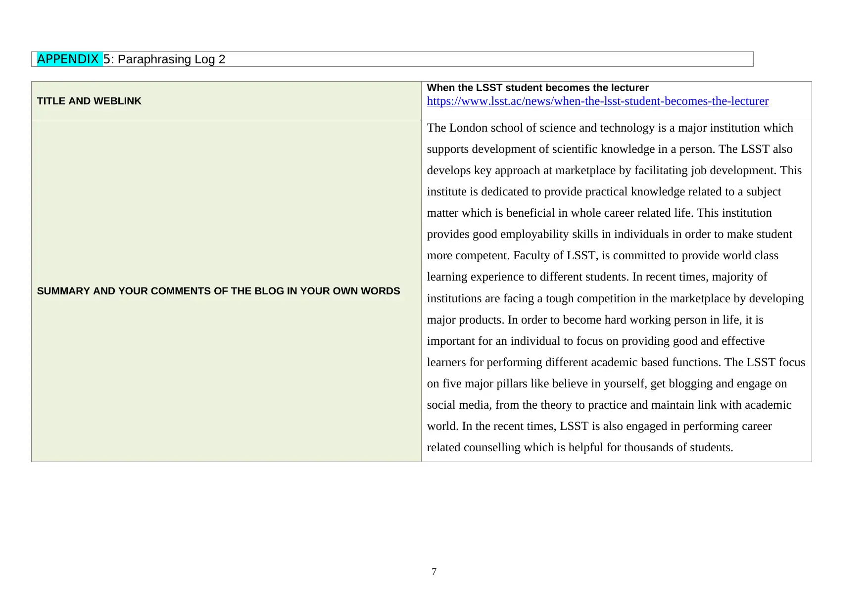Click the line 'learning experience to different students'
Screen dimensions: 868x614
[x=597, y=277]
